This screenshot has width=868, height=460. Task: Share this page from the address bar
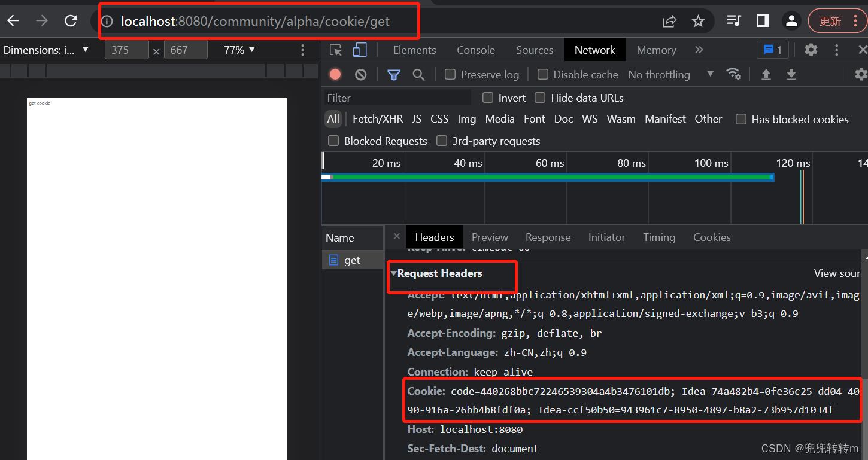(669, 22)
